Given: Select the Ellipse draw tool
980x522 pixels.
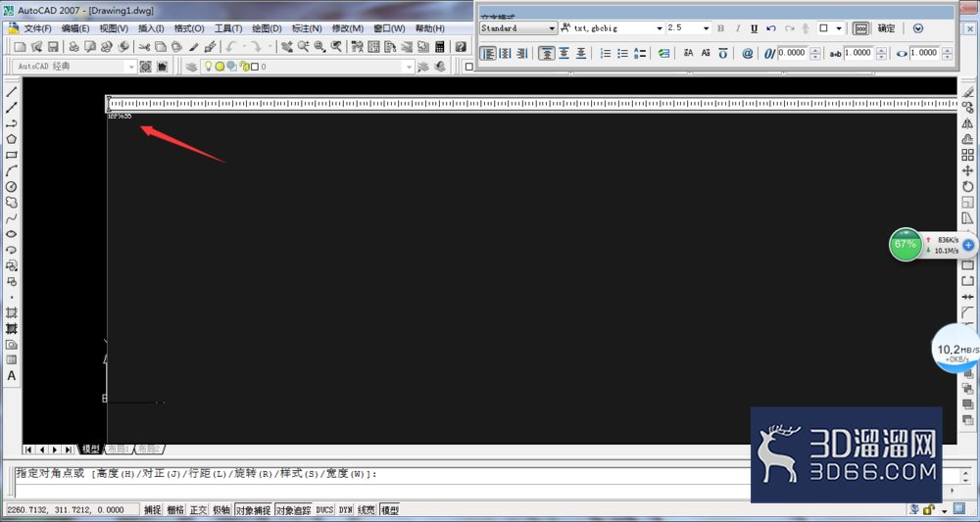Looking at the screenshot, I should coord(11,234).
